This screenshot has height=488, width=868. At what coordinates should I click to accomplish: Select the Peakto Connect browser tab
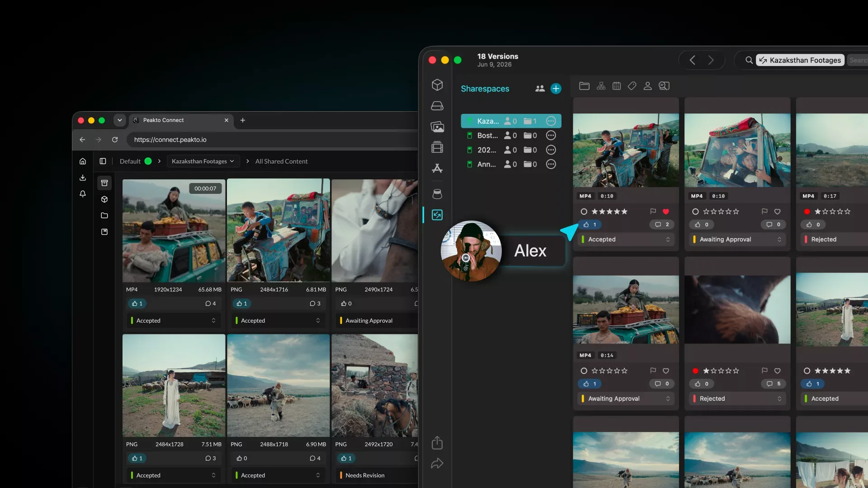tap(181, 120)
